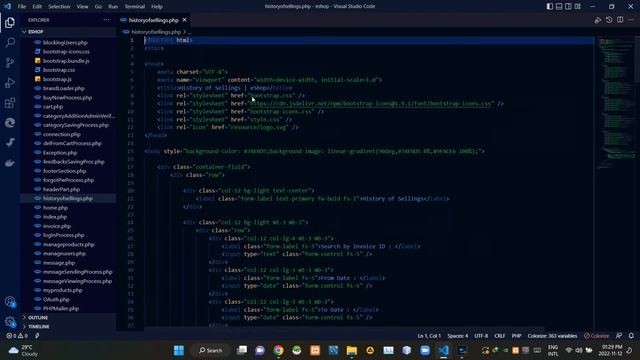Screen dimensions: 640x360
Task: Open the Go menu
Action: pos(98,7)
